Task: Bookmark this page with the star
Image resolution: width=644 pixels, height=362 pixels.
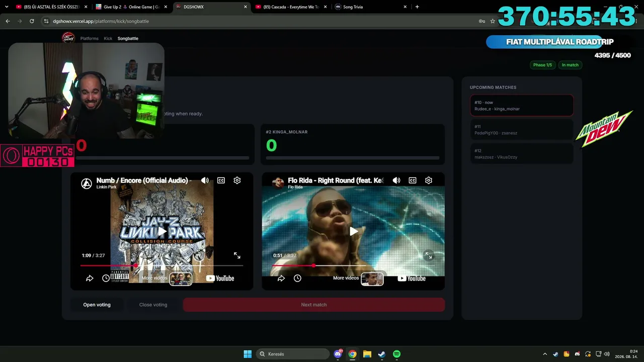Action: point(493,21)
